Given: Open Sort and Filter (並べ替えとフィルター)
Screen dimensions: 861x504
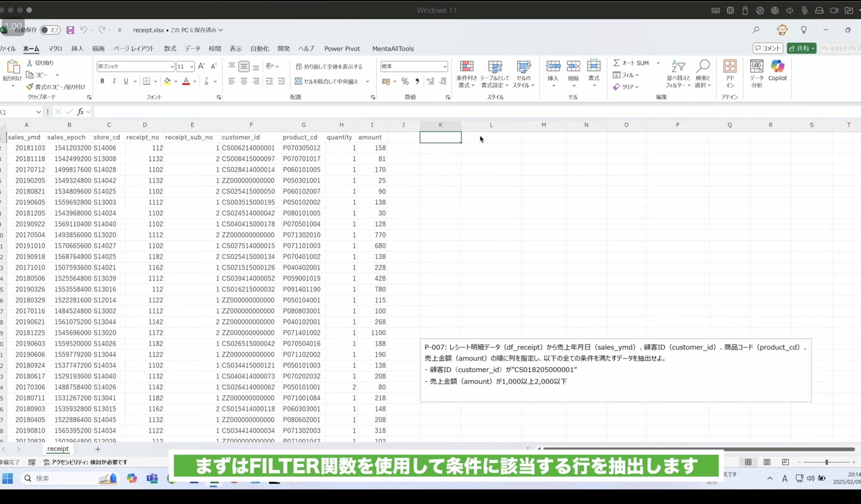Looking at the screenshot, I should [x=678, y=74].
